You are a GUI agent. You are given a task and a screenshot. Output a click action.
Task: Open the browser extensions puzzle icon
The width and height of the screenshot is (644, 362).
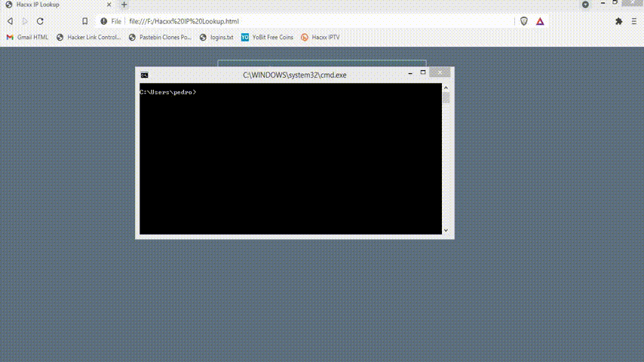(619, 21)
